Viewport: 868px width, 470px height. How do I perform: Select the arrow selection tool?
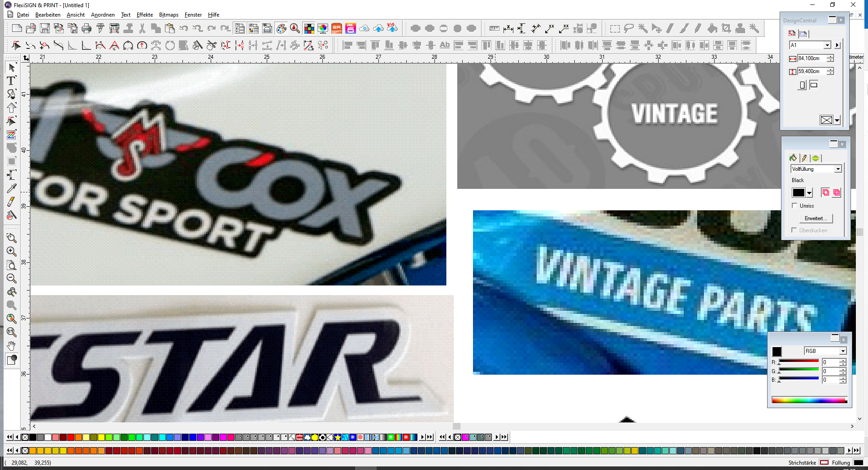click(11, 67)
